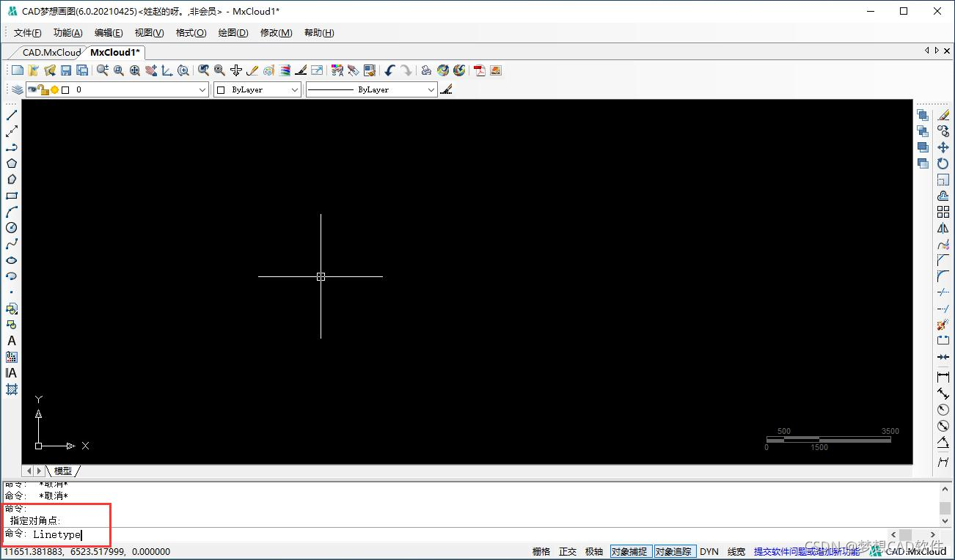The height and width of the screenshot is (560, 955).
Task: Click the Save file icon
Action: point(66,70)
